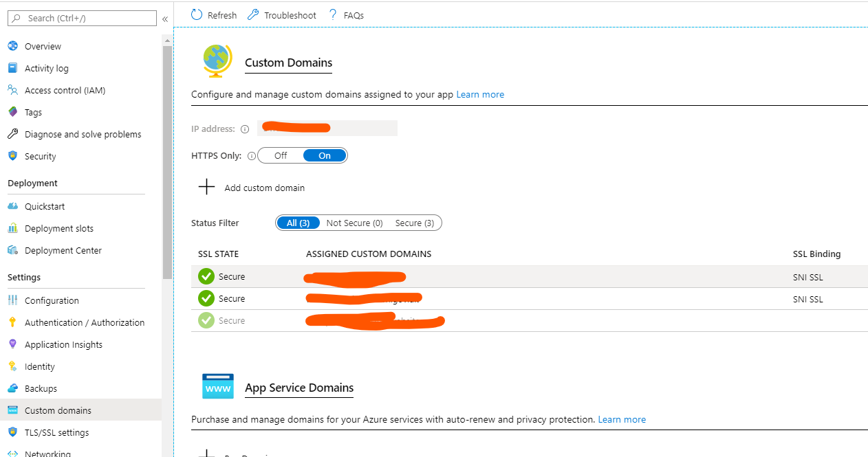Screen dimensions: 868x457
Task: Click the Deployment slots icon
Action: (12, 228)
